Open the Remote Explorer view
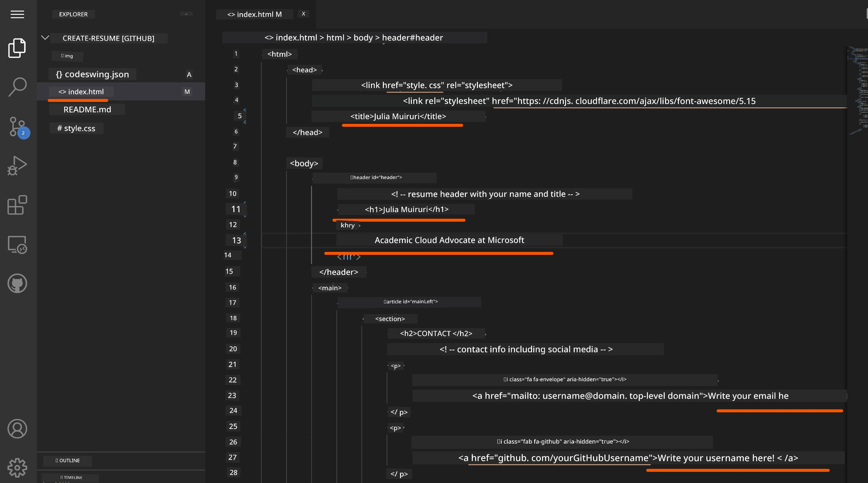 tap(17, 244)
